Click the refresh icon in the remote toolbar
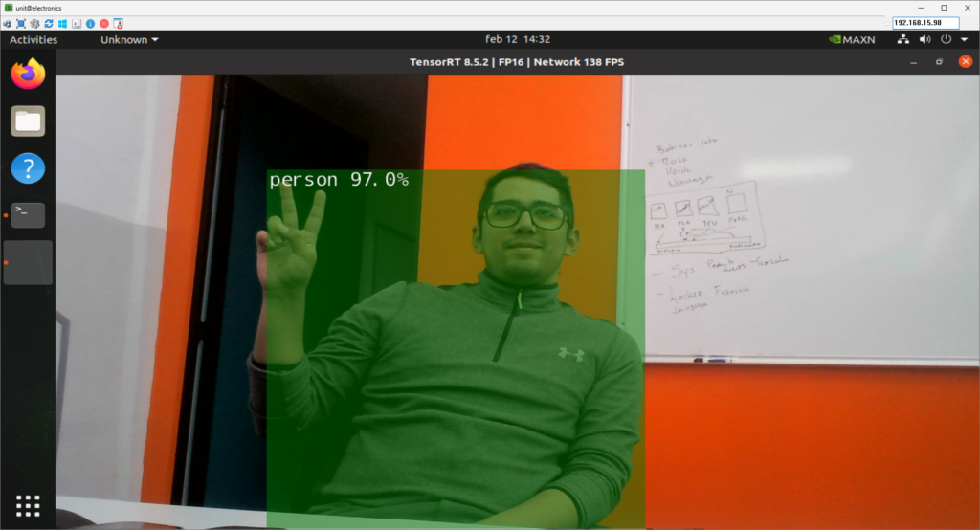980x530 pixels. [x=49, y=23]
